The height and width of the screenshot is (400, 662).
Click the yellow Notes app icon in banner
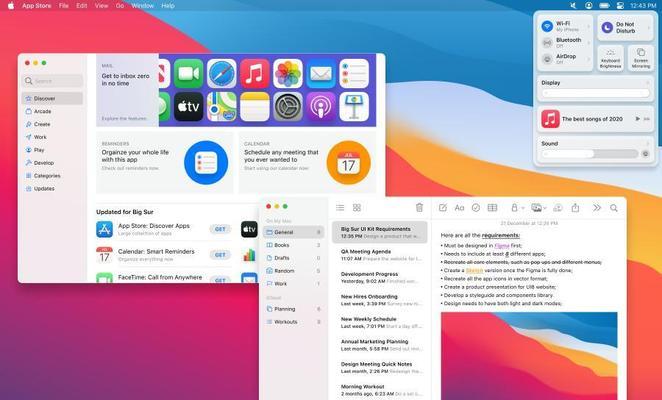tap(255, 106)
